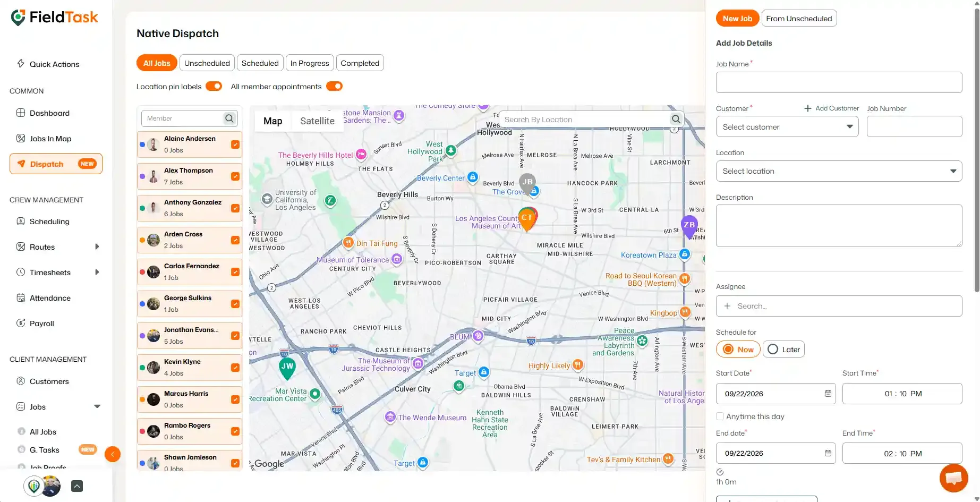This screenshot has width=980, height=502.
Task: Click the New Job button
Action: tap(737, 18)
